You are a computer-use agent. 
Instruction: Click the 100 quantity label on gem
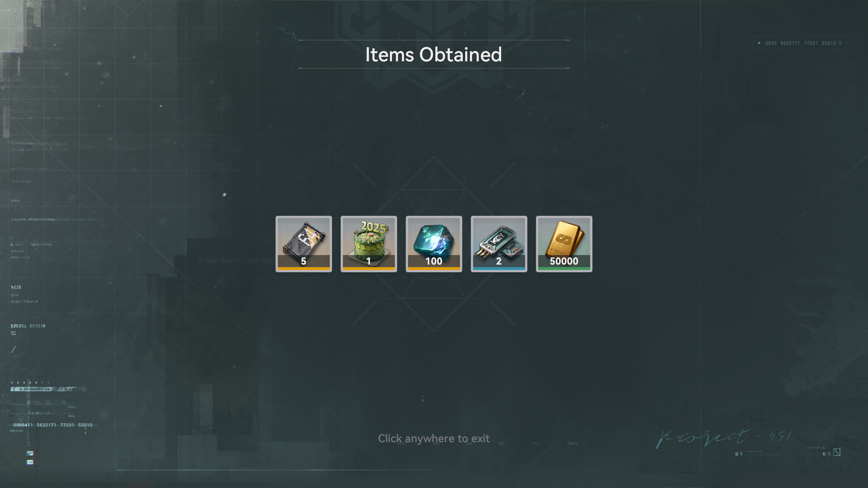click(434, 261)
